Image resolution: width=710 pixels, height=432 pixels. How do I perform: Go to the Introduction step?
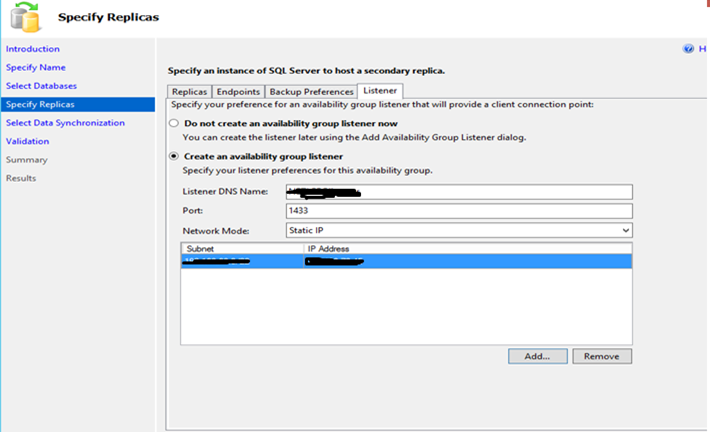point(33,49)
